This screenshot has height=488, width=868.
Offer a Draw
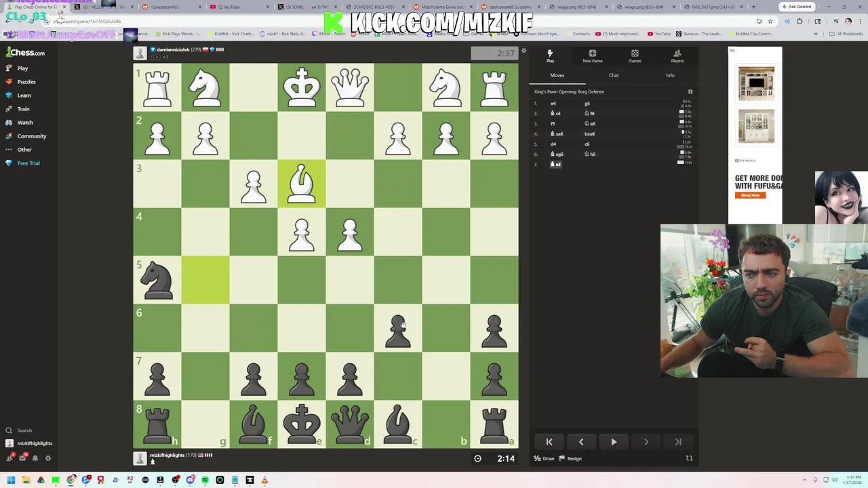coord(545,459)
